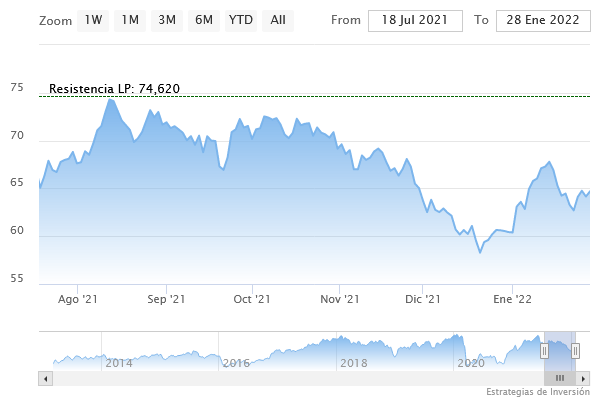600x400 pixels.
Task: Click the Oct '21 x-axis label
Action: pyautogui.click(x=252, y=298)
